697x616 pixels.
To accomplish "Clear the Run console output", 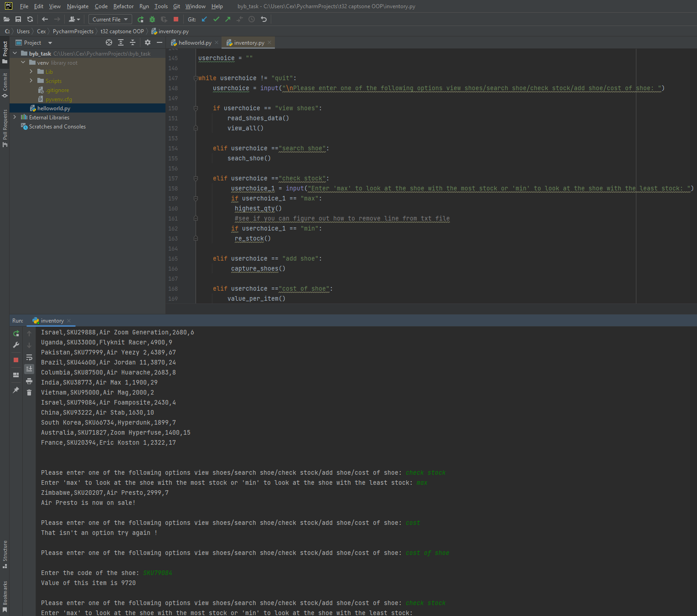I will 29,393.
